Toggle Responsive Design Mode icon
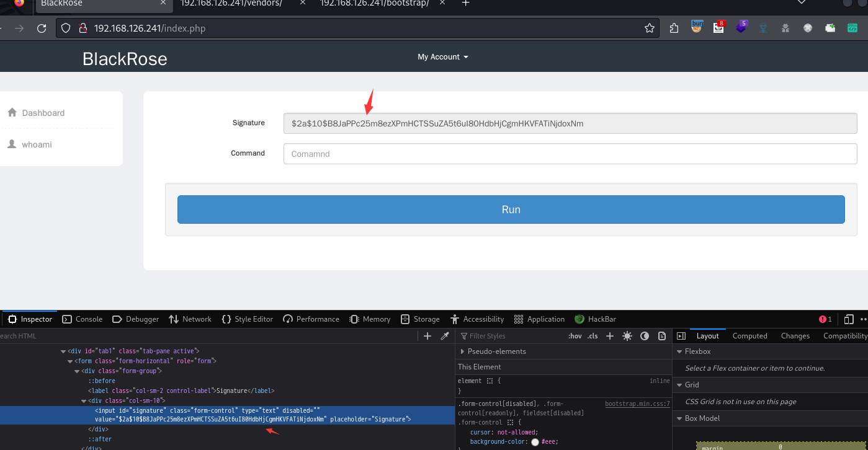Screen dimensions: 868x450 point(849,319)
